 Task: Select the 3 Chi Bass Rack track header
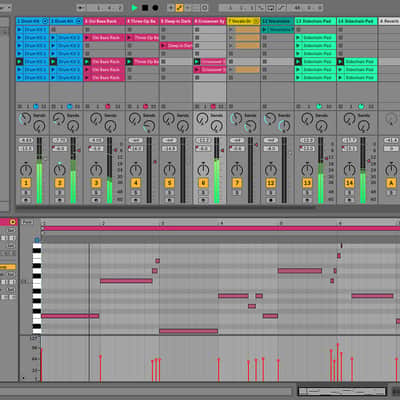tap(104, 21)
